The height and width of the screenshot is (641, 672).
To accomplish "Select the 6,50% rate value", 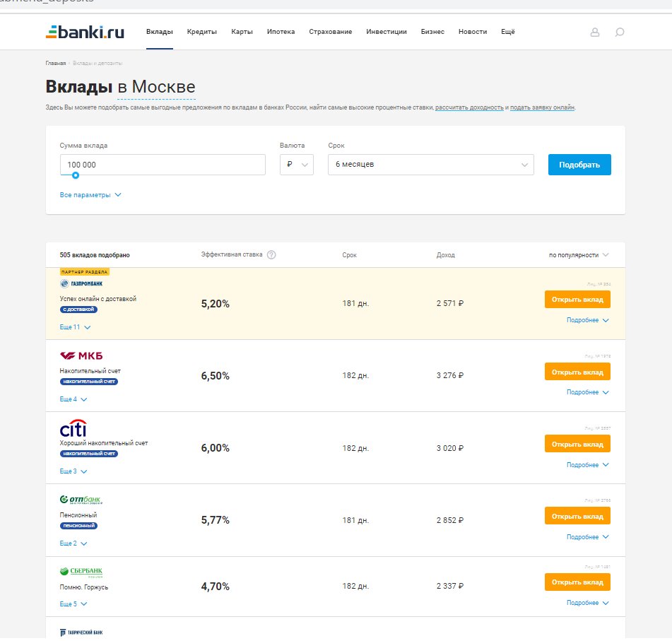I will point(215,375).
